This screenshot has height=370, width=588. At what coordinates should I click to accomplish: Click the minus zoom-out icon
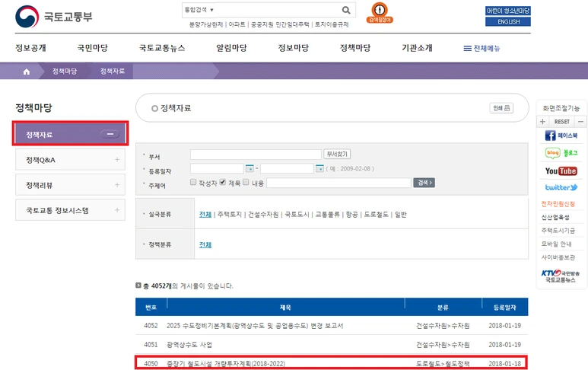click(580, 122)
